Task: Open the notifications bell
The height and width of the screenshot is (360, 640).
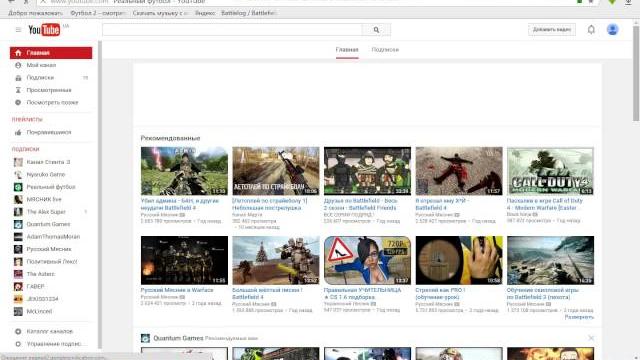Action: tap(591, 29)
